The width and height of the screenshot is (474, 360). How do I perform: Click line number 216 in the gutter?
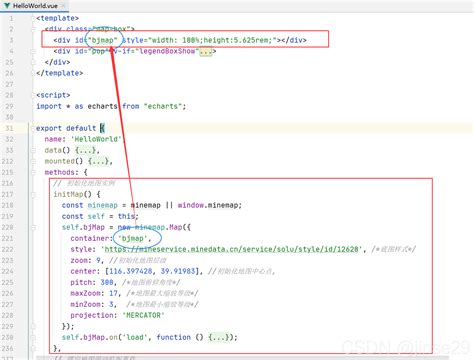point(7,183)
